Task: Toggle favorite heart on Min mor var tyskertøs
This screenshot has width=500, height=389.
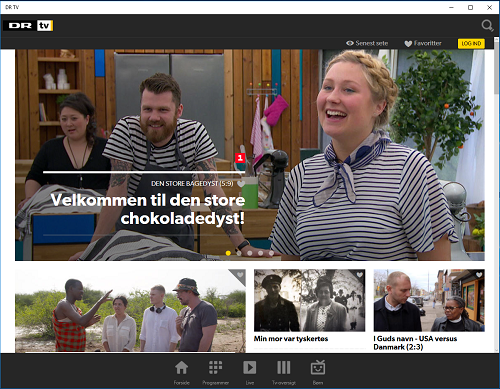Action: (359, 275)
